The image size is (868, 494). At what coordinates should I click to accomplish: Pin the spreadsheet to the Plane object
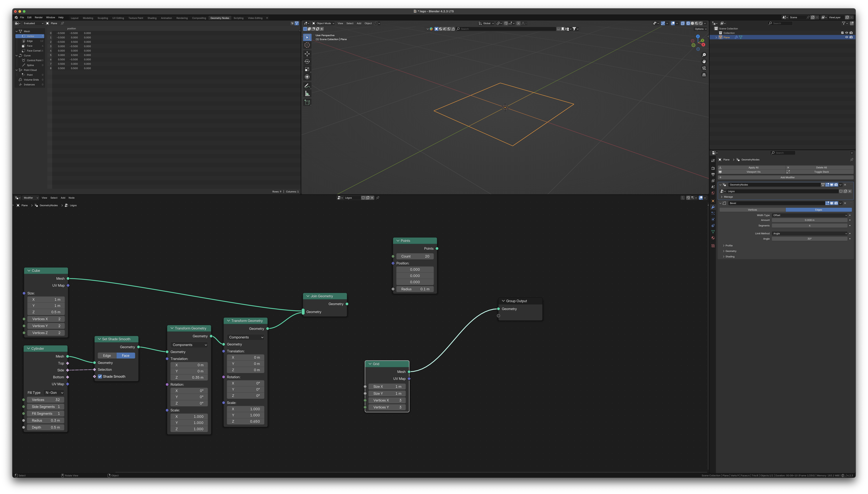click(62, 23)
